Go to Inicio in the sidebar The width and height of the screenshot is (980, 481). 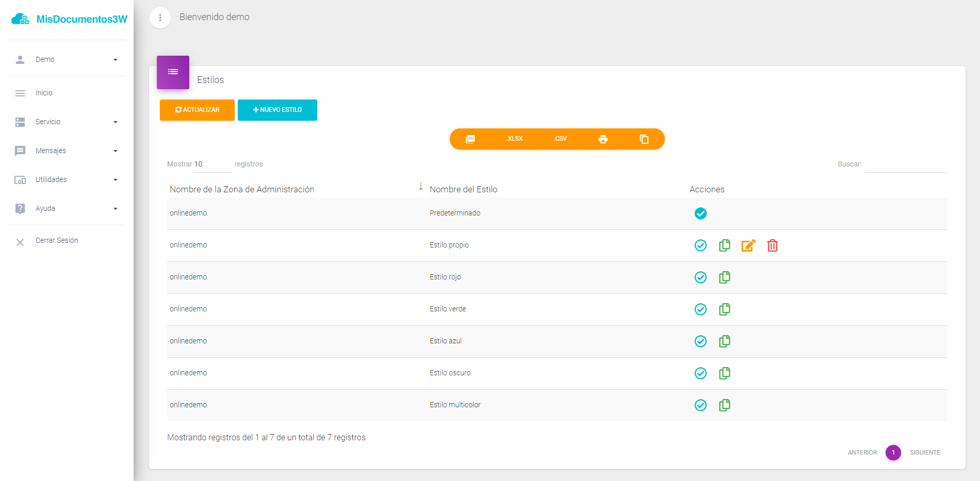click(x=44, y=93)
